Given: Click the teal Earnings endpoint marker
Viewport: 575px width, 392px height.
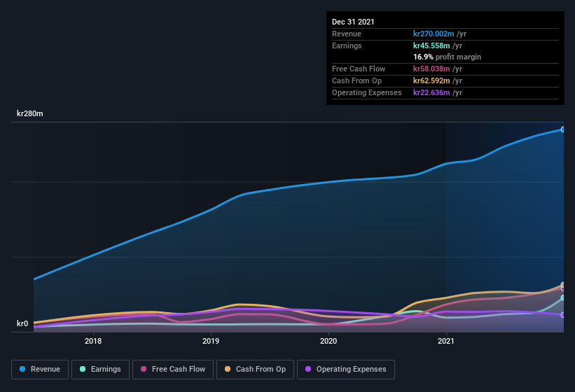Looking at the screenshot, I should pos(563,297).
